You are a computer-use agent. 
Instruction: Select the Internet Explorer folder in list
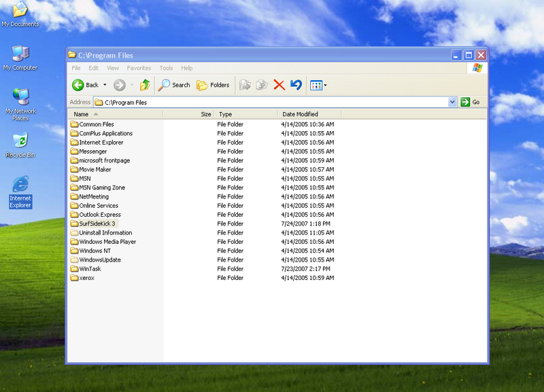(x=97, y=143)
